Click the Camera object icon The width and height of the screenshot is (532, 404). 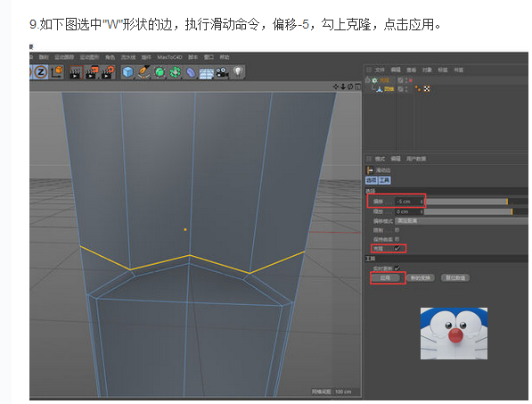[222, 72]
